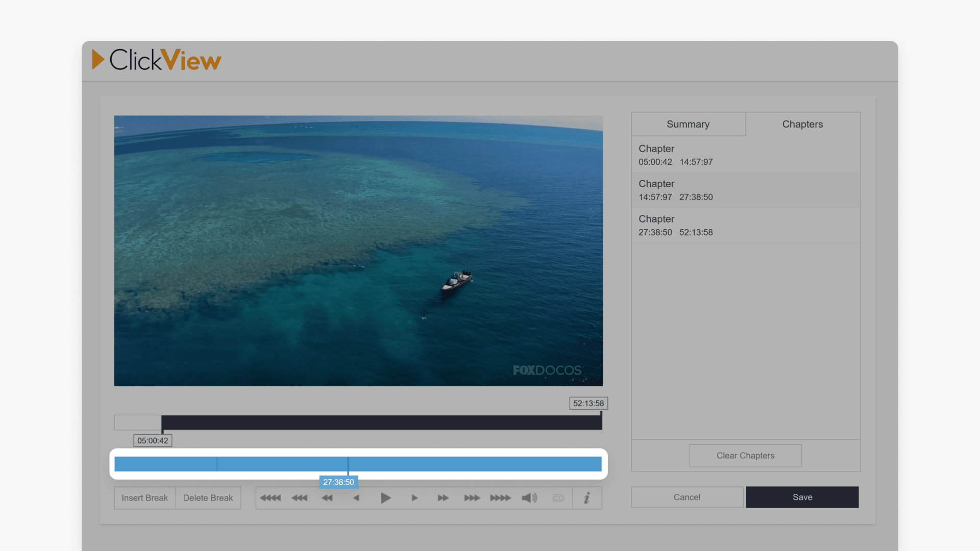The height and width of the screenshot is (551, 980).
Task: Click the Insert Break button
Action: [x=144, y=498]
